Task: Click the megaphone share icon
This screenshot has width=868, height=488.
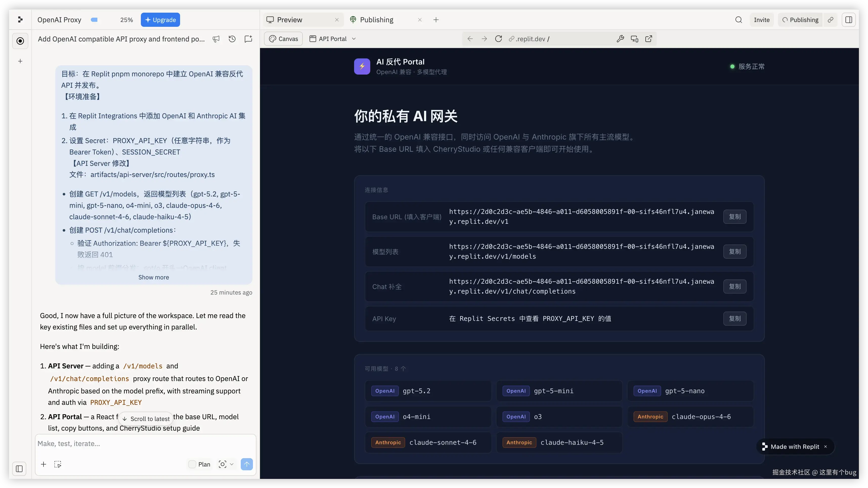Action: tap(216, 39)
